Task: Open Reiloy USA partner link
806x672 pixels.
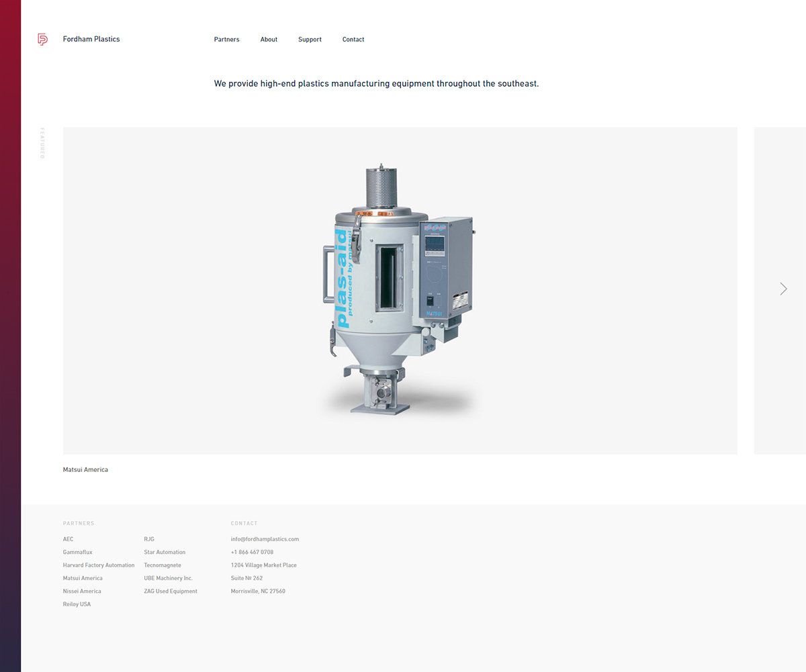Action: tap(77, 604)
